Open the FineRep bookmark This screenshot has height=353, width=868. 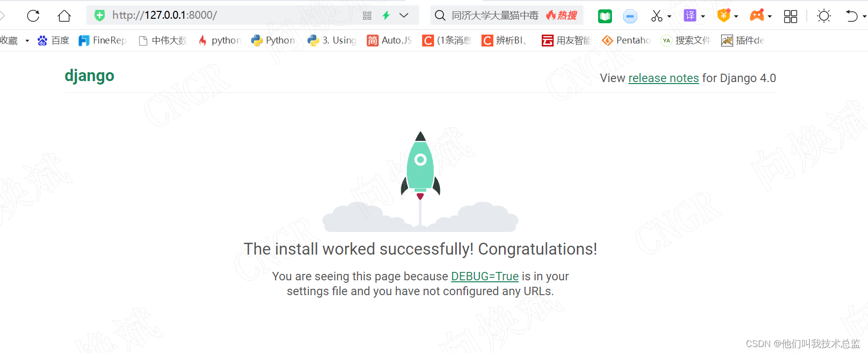(x=102, y=41)
